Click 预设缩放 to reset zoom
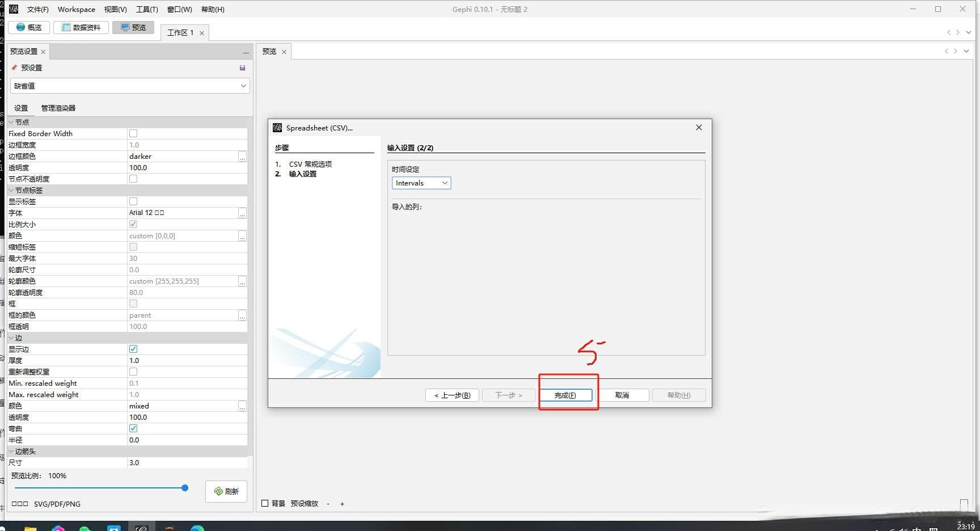This screenshot has width=980, height=531. (305, 503)
